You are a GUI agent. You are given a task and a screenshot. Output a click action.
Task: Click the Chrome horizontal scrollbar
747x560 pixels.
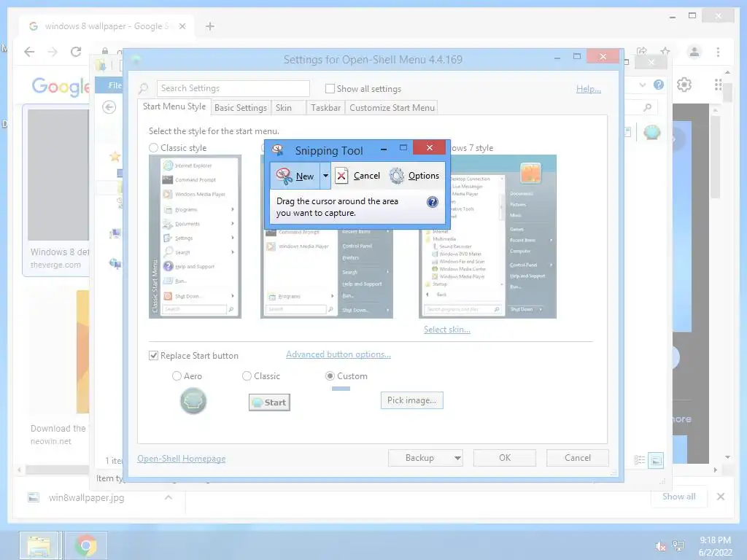[x=57, y=470]
